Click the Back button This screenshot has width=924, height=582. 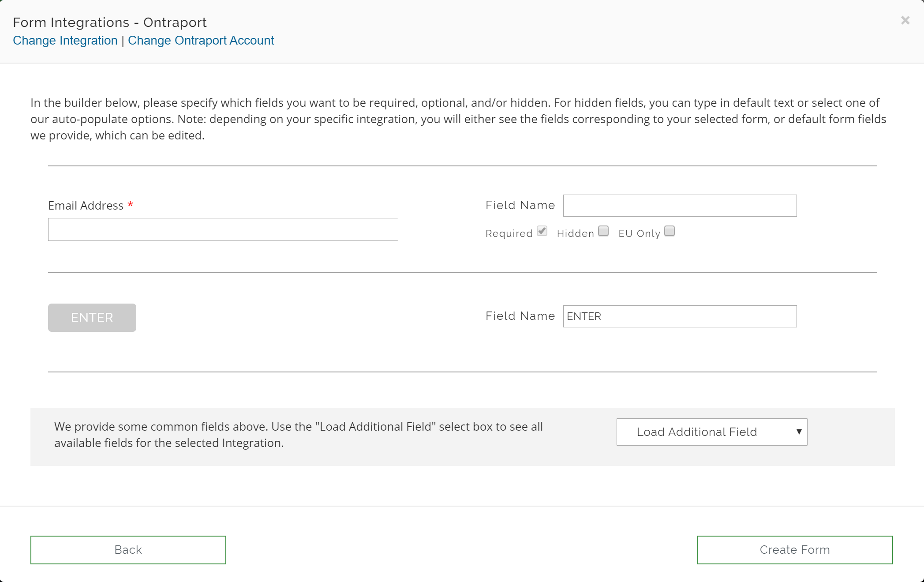pyautogui.click(x=128, y=550)
